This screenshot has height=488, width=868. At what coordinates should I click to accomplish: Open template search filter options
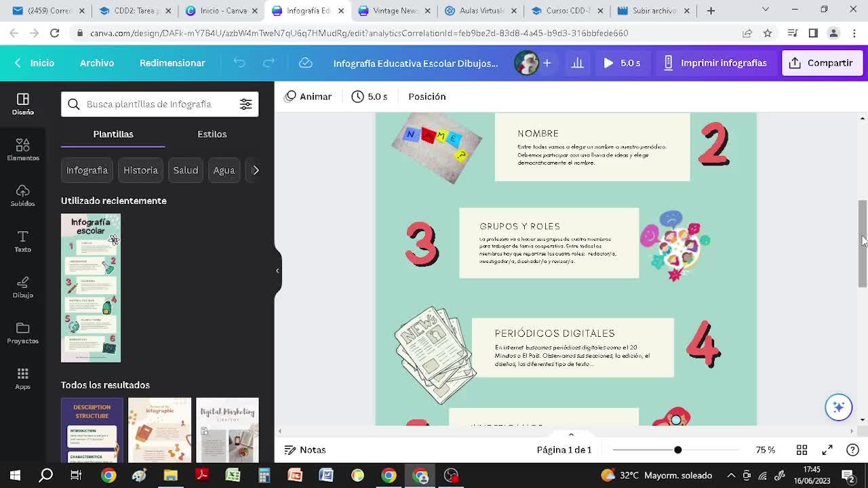click(x=245, y=104)
